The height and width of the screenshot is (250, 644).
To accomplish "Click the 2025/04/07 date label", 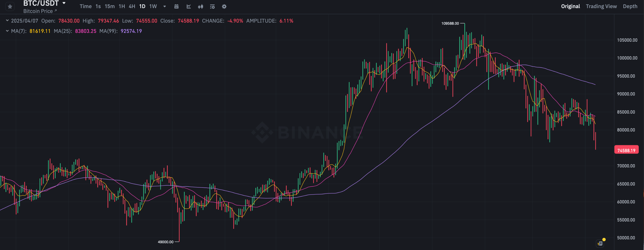I will [x=25, y=21].
